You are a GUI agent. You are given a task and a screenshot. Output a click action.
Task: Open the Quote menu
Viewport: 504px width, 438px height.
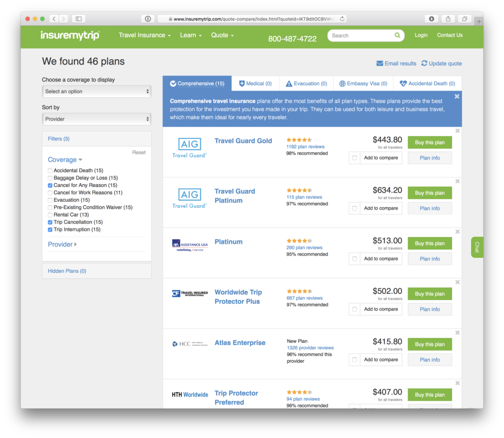click(x=222, y=35)
